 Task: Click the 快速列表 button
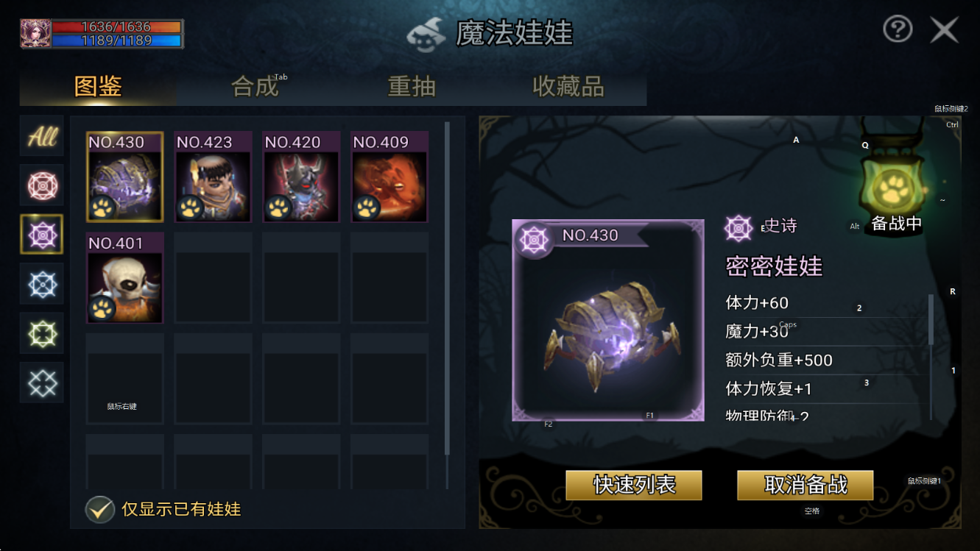point(634,486)
